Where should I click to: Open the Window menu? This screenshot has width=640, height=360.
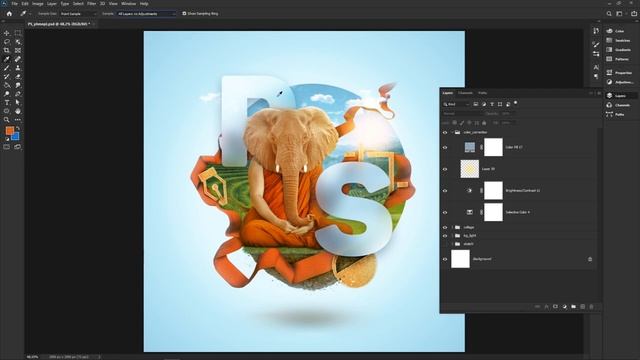click(x=129, y=4)
